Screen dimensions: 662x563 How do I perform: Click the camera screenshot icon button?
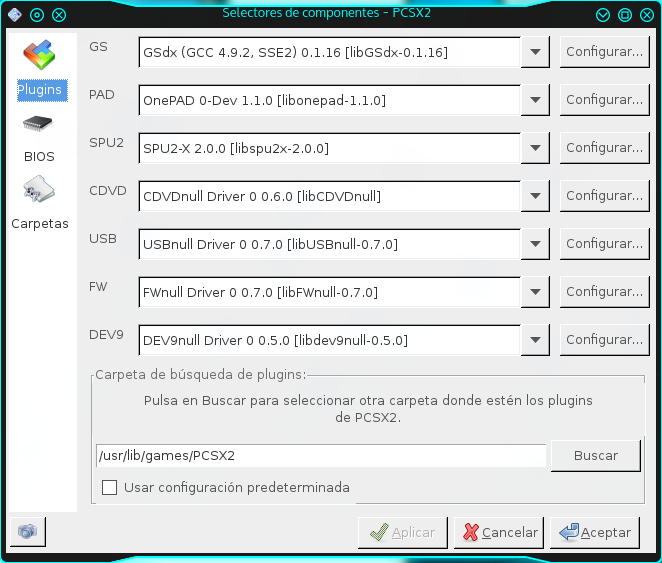28,531
